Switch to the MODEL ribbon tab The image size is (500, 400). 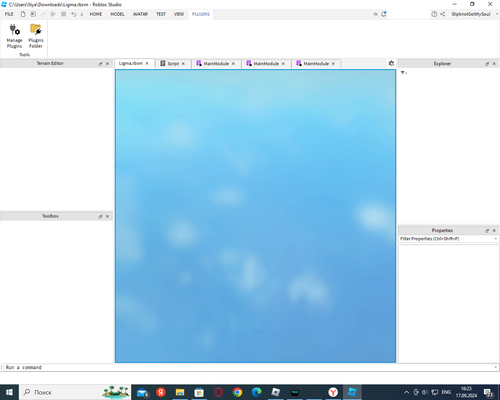coord(117,14)
